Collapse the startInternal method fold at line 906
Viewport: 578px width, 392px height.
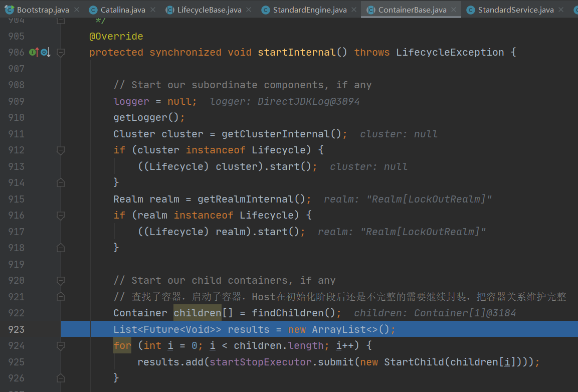pyautogui.click(x=61, y=52)
